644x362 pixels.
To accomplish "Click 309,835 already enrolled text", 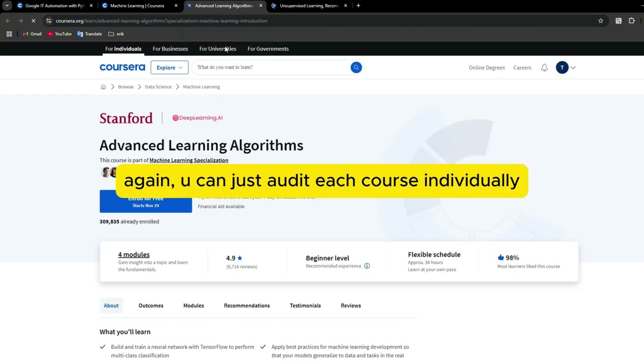I will click(x=129, y=222).
